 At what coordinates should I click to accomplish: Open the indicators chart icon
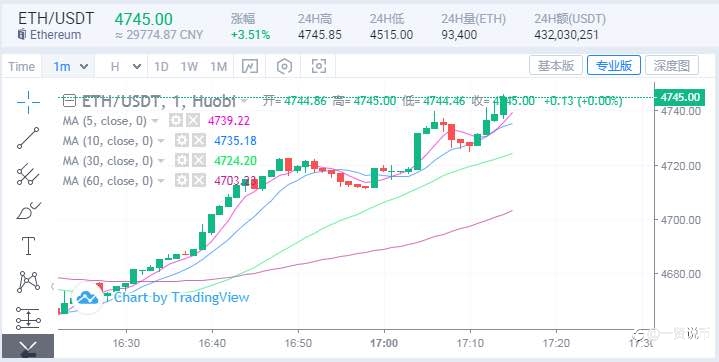coord(250,67)
